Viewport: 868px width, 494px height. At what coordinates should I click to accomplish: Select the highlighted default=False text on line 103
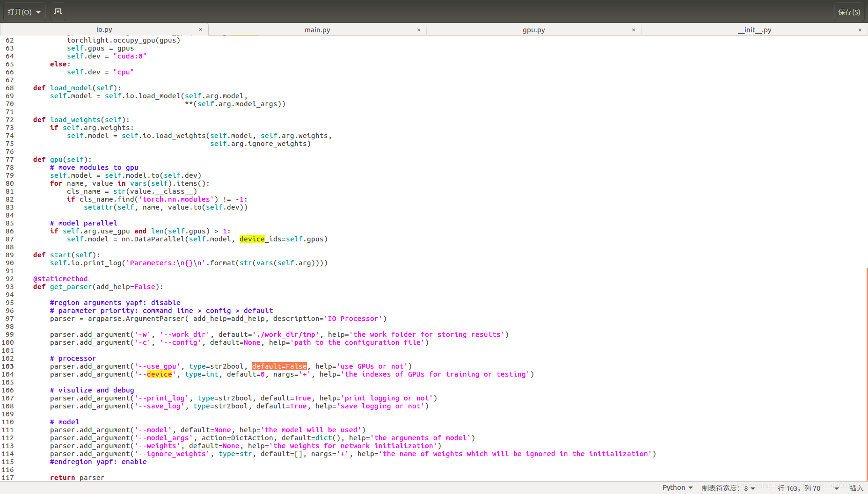click(279, 366)
